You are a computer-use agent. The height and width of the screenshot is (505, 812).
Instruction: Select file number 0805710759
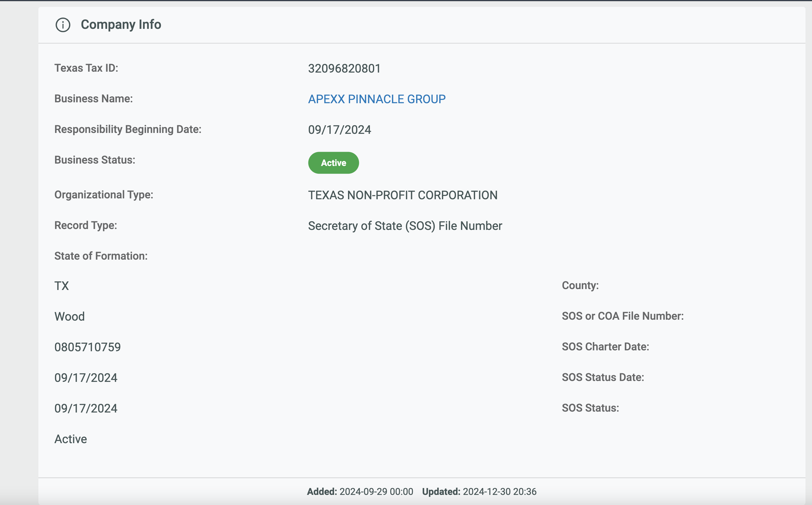coord(87,347)
